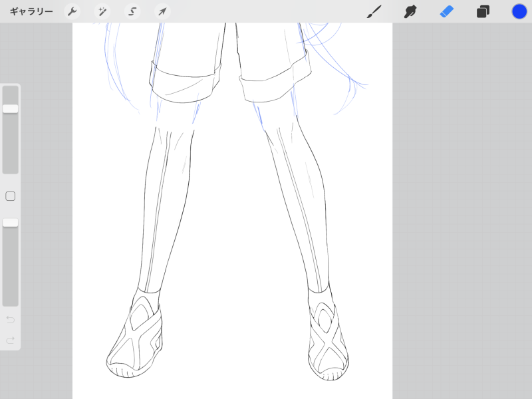This screenshot has width=532, height=399.
Task: Click the brush opacity slider handle
Action: pos(11,223)
